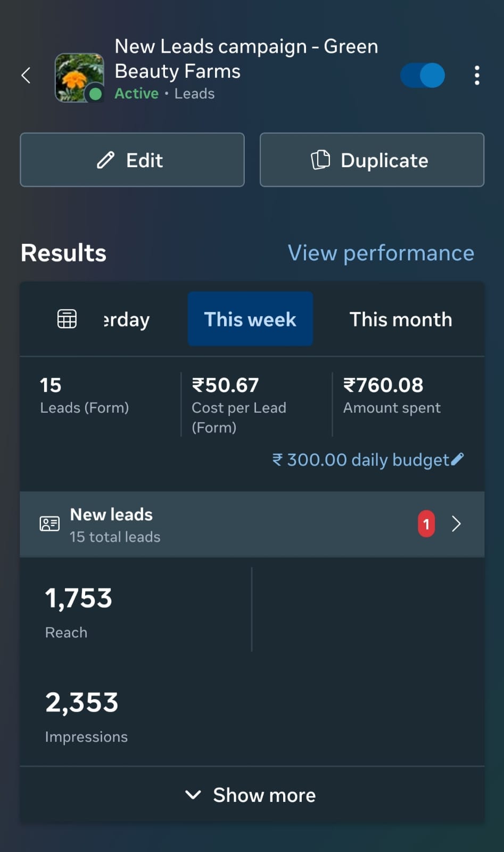
Task: Tap the Duplicate button
Action: (371, 160)
